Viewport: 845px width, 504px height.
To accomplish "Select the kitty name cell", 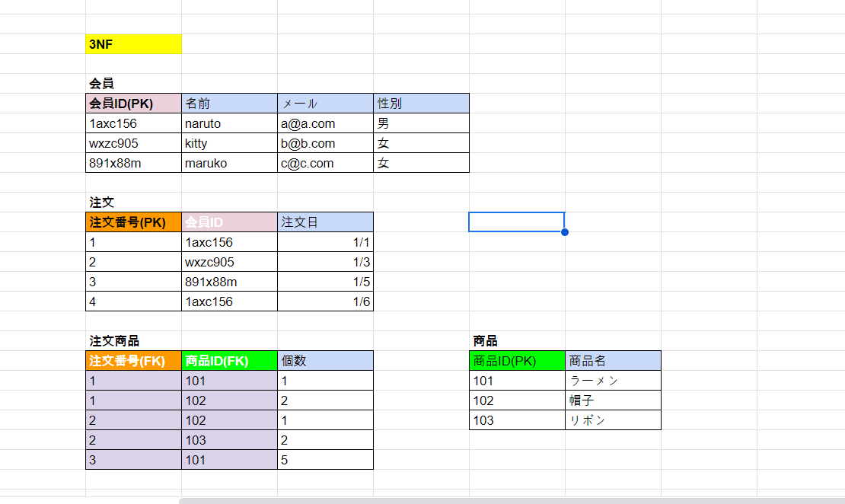I will 230,143.
